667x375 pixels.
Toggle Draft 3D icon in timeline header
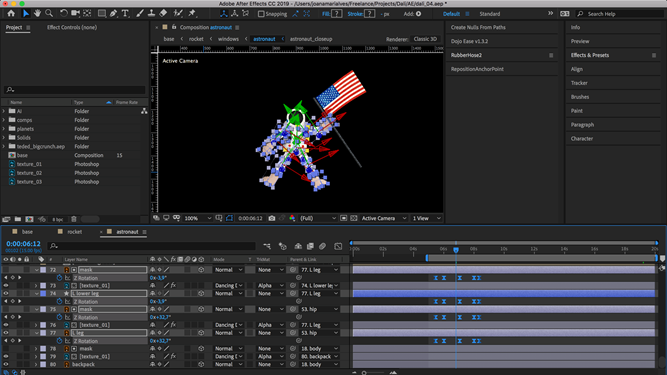pos(282,246)
